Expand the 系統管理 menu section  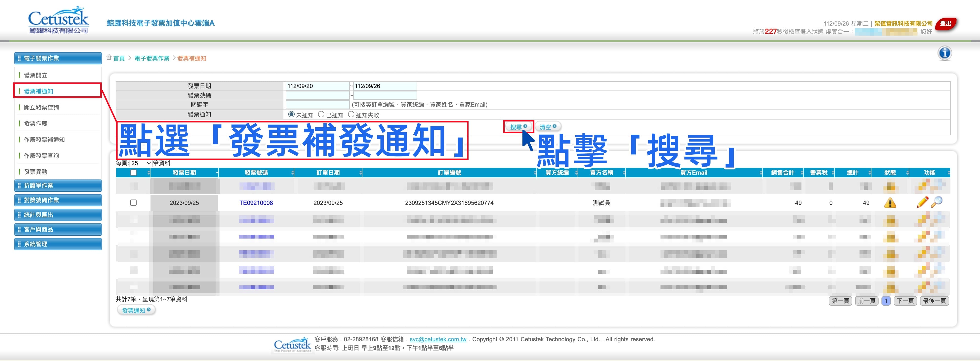(x=58, y=244)
